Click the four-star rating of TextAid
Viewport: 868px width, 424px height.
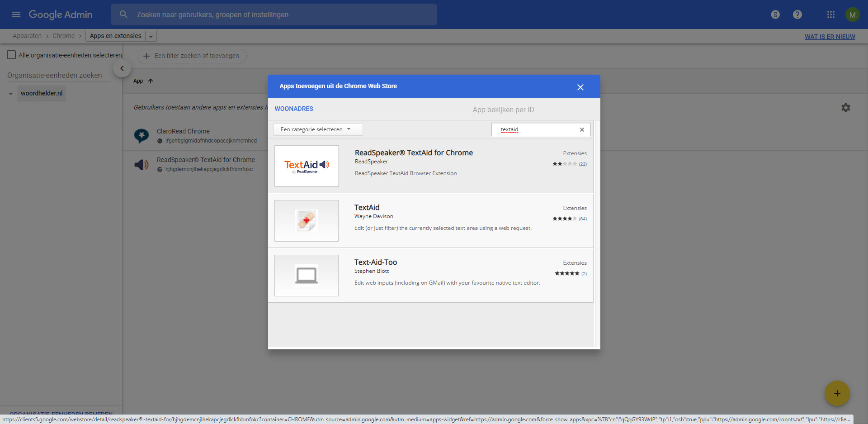(x=565, y=219)
